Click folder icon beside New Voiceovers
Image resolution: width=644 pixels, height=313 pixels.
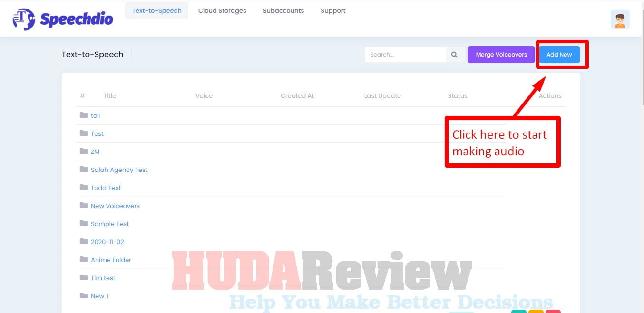(x=84, y=205)
